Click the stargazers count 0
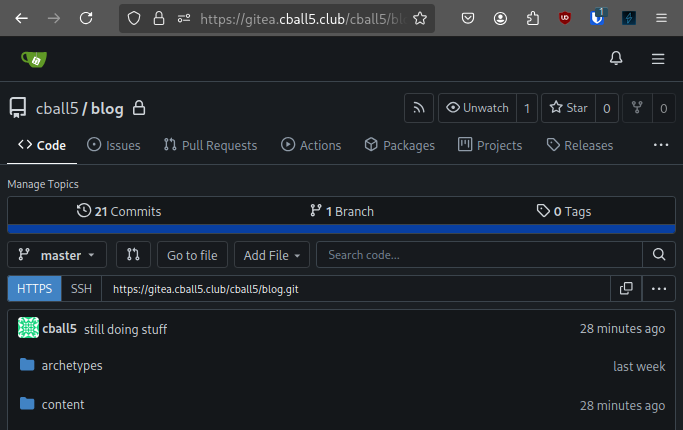Image resolution: width=683 pixels, height=430 pixels. click(606, 108)
